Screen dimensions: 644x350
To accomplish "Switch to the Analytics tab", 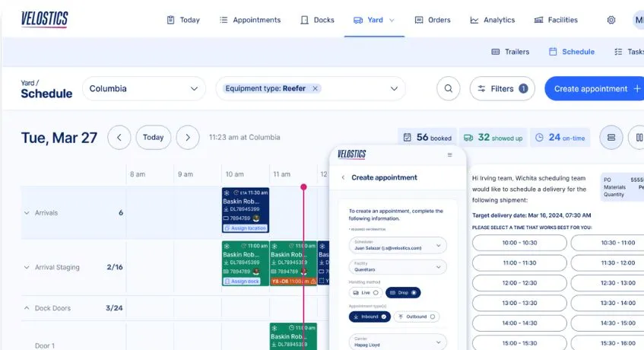I will tap(493, 20).
